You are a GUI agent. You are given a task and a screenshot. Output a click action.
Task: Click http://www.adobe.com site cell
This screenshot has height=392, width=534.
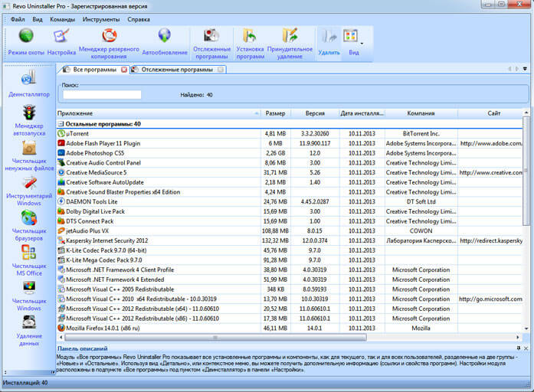pyautogui.click(x=491, y=143)
